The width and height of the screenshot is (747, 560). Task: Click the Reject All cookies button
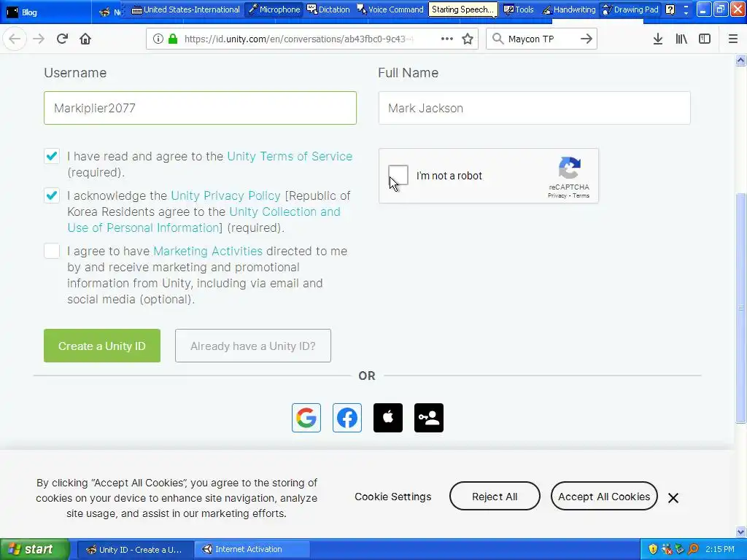495,496
